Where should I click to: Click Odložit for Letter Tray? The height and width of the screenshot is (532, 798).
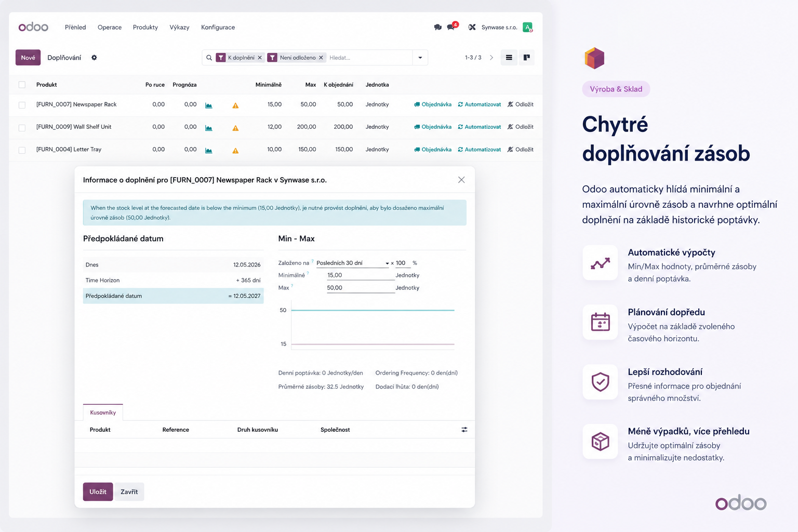[x=521, y=150]
